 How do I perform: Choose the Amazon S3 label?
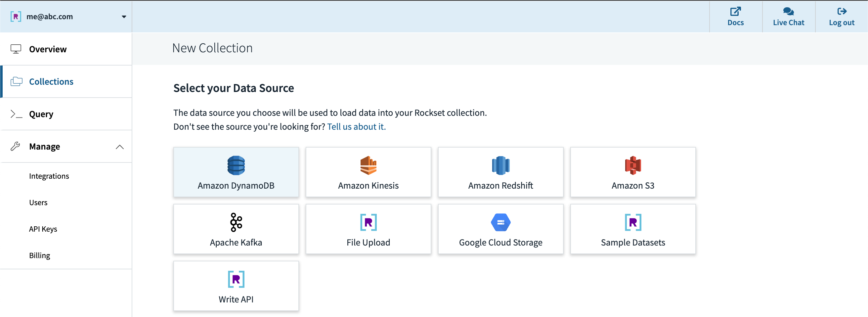pos(633,186)
